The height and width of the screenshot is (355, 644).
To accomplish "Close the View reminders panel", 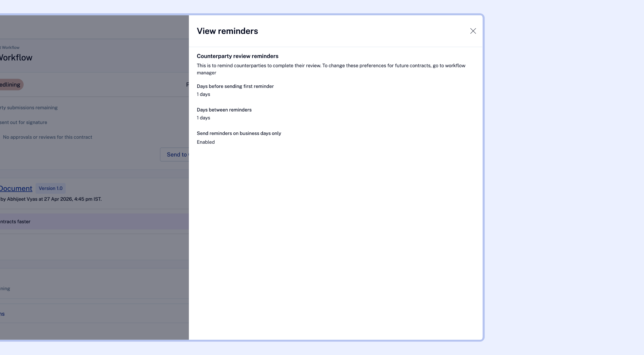I will pyautogui.click(x=473, y=31).
